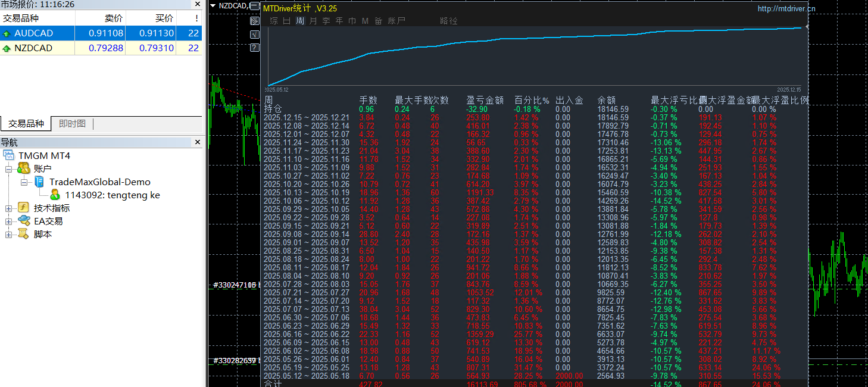Expand the 技术指标 tree node
The height and width of the screenshot is (387, 868).
click(x=9, y=208)
